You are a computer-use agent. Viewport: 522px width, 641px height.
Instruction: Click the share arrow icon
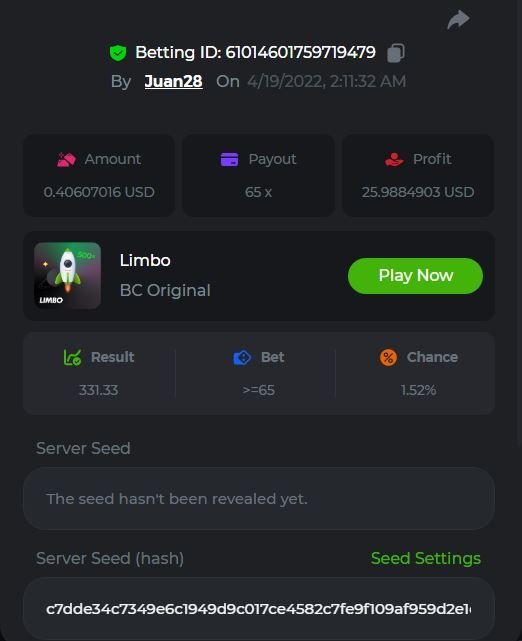click(x=458, y=20)
